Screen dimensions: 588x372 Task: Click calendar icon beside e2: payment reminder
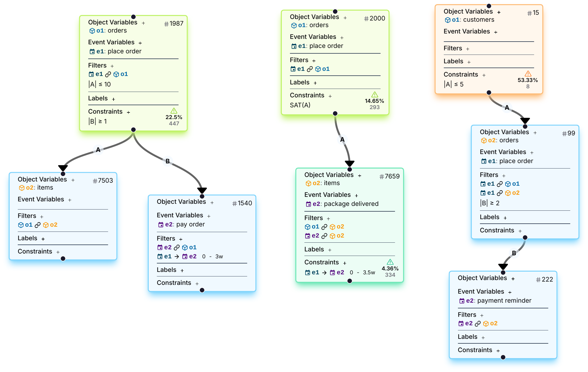pos(462,301)
